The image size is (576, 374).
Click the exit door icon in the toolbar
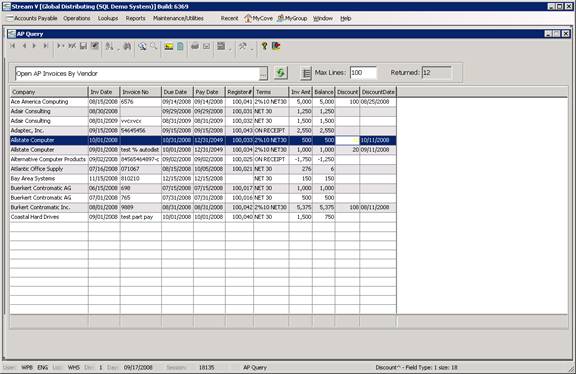coord(276,46)
